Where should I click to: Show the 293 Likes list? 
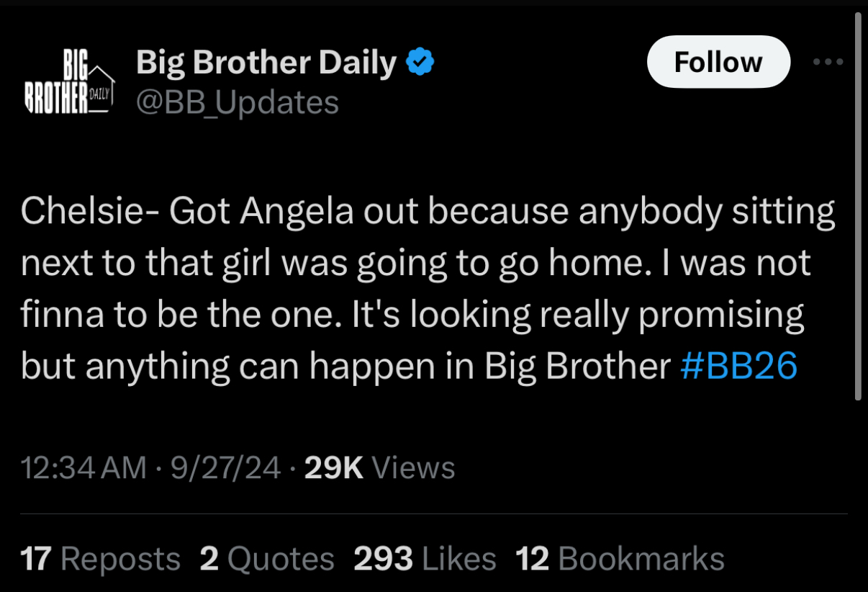click(425, 560)
